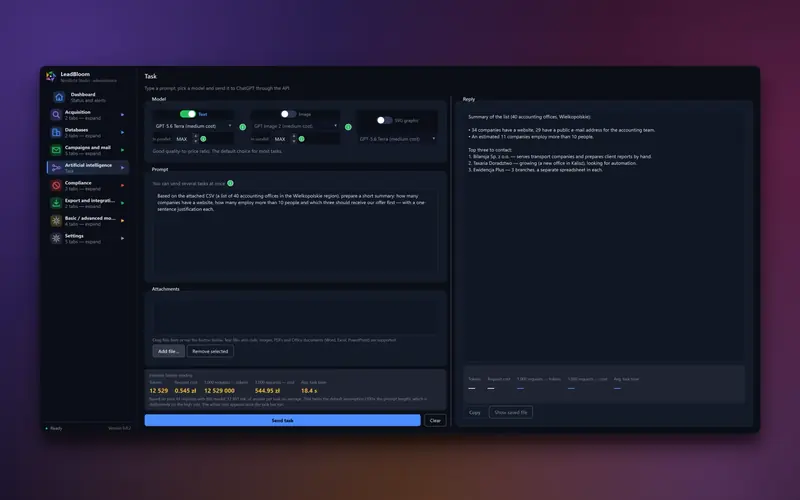
Task: Open the SVG graphic model dropdown
Action: point(397,139)
